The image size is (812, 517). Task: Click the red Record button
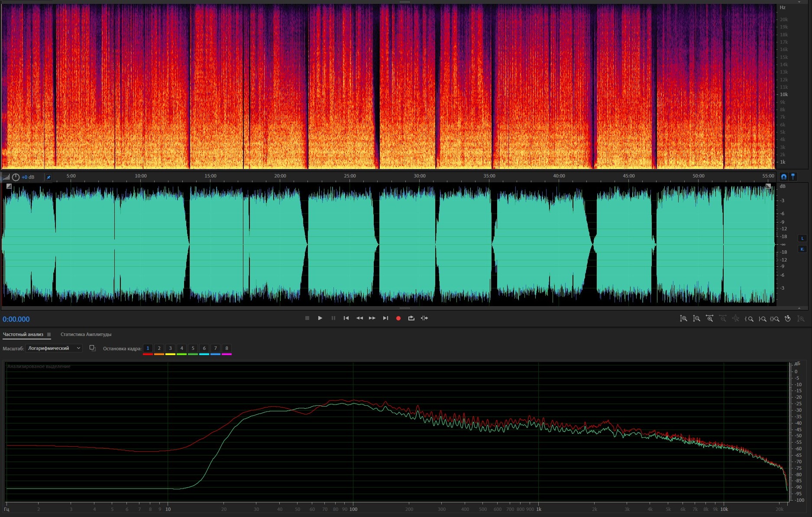(398, 318)
